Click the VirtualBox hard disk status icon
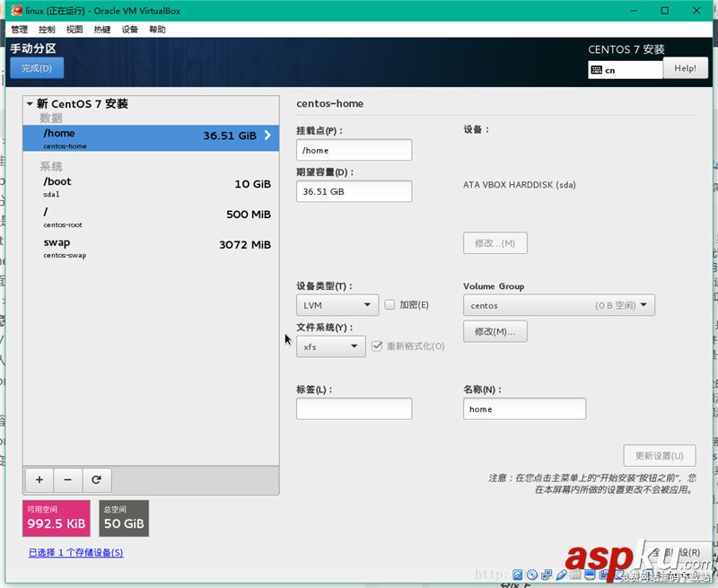This screenshot has height=588, width=718. (x=518, y=575)
